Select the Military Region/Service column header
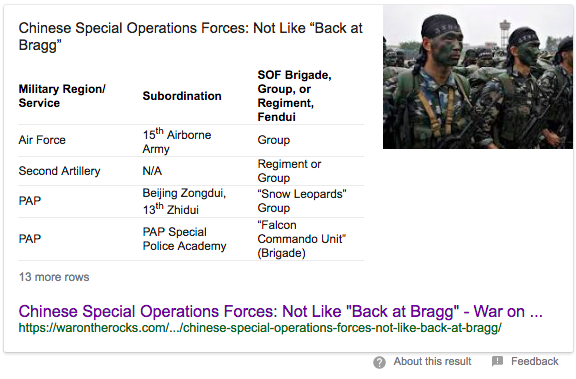 pos(62,96)
